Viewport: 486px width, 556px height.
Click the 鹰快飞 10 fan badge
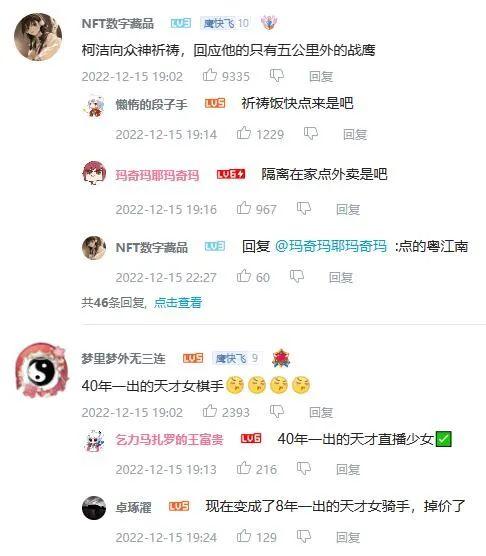pyautogui.click(x=226, y=23)
